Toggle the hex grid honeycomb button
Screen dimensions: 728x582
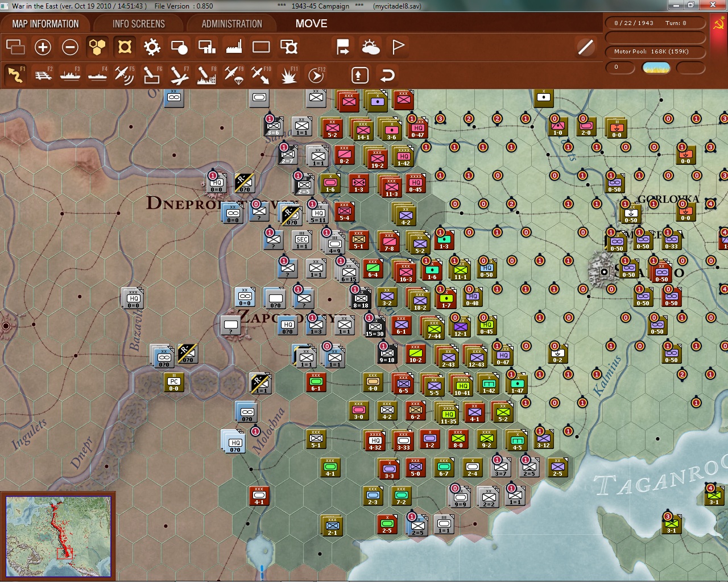[97, 47]
